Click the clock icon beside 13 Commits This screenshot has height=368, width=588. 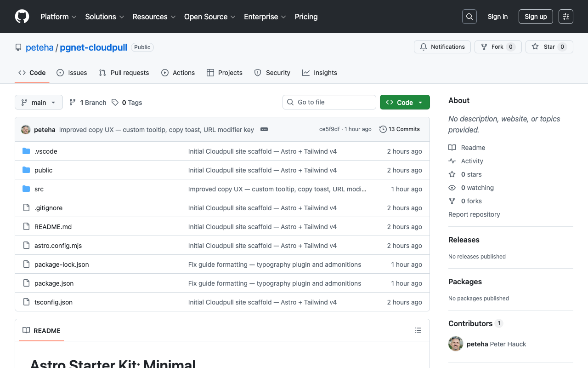[x=383, y=129]
